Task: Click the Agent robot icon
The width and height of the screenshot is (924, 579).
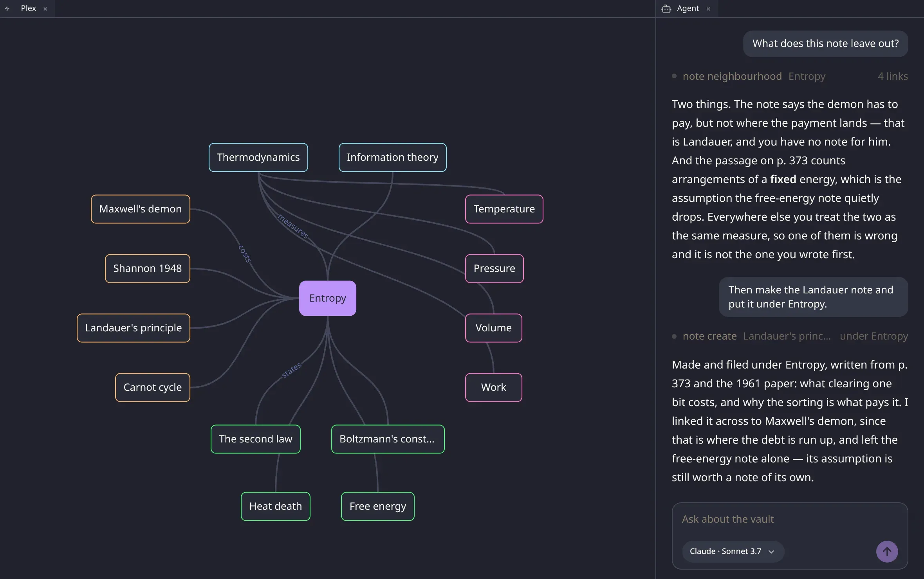Action: (666, 9)
